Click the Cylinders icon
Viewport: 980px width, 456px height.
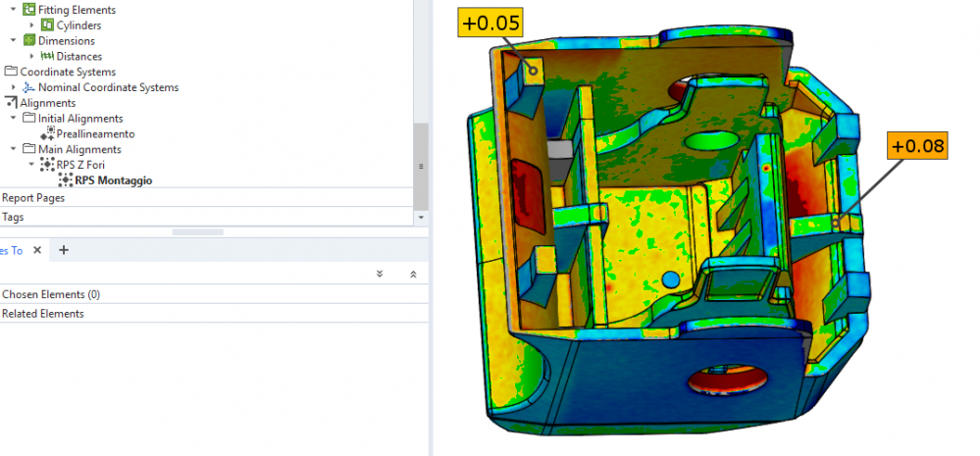pyautogui.click(x=47, y=25)
